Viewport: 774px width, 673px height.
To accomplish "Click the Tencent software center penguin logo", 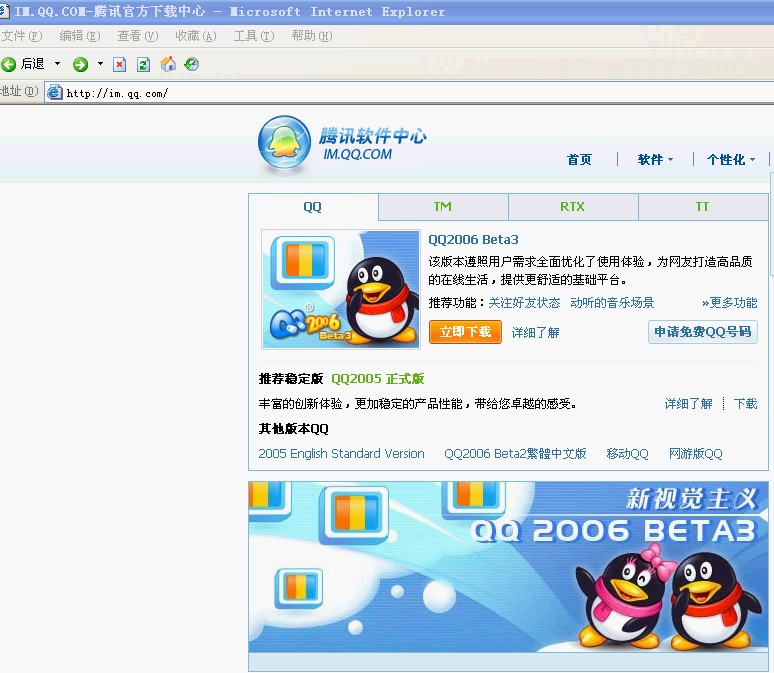I will (x=284, y=143).
